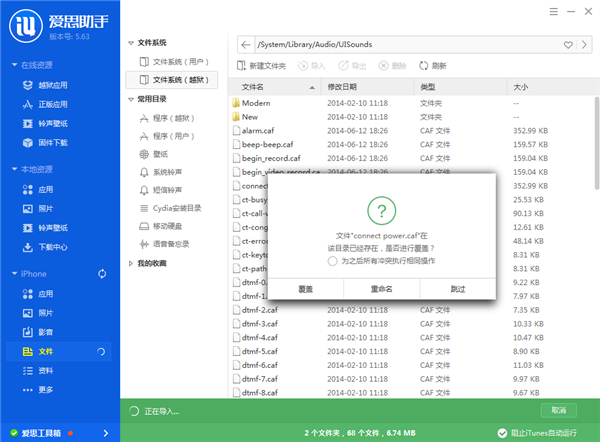Open local 照片 under 本地资源
The width and height of the screenshot is (600, 442).
coord(38,209)
